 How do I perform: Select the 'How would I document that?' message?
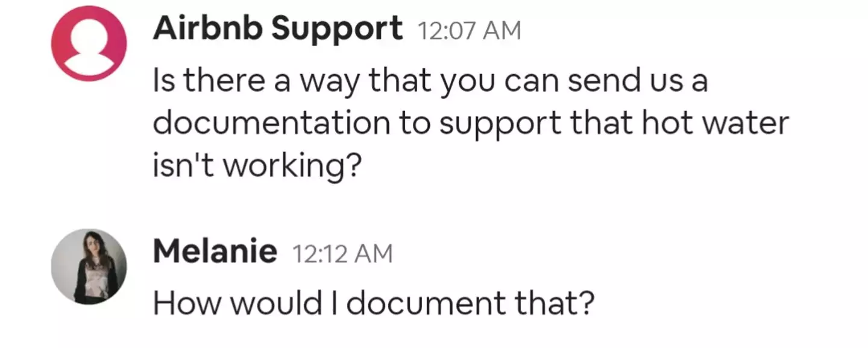click(374, 303)
